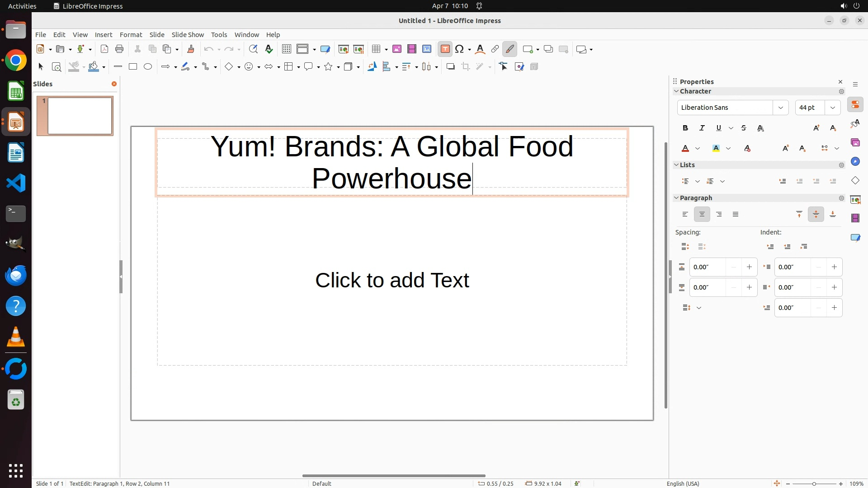The width and height of the screenshot is (868, 488).
Task: Click the zoom slider in the status bar
Action: pos(814,483)
